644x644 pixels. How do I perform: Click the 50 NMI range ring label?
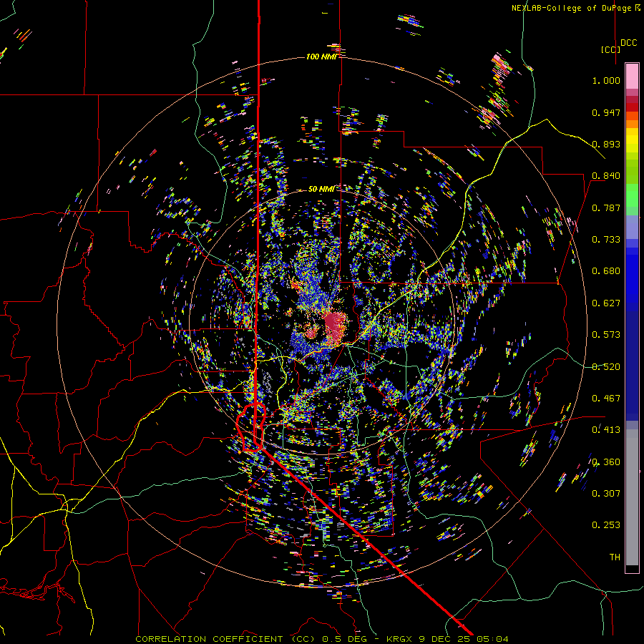click(x=321, y=189)
